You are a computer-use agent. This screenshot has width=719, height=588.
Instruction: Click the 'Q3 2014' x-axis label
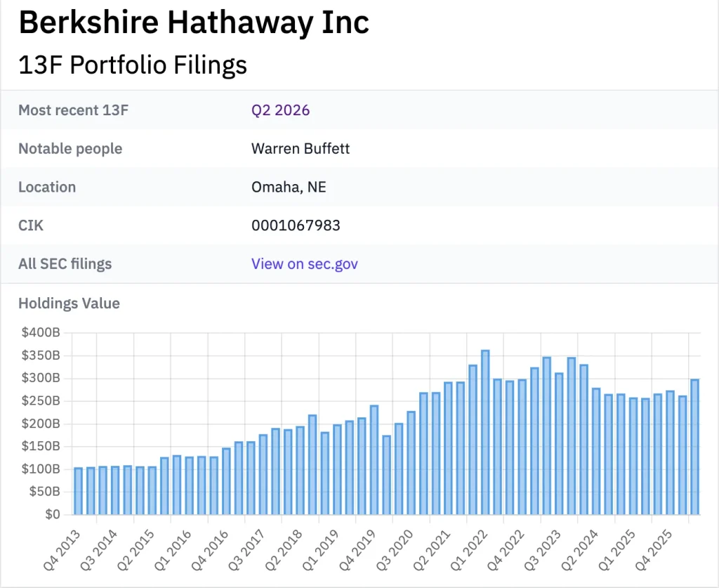click(100, 550)
